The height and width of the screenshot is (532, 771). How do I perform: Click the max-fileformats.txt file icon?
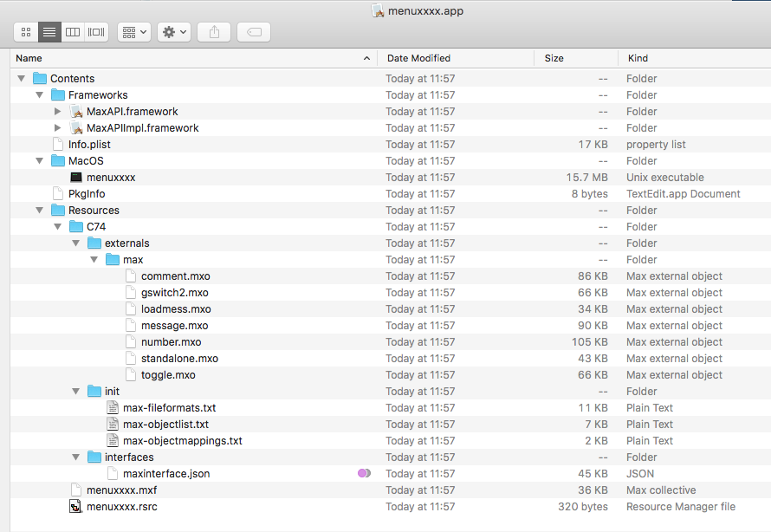[x=113, y=408]
